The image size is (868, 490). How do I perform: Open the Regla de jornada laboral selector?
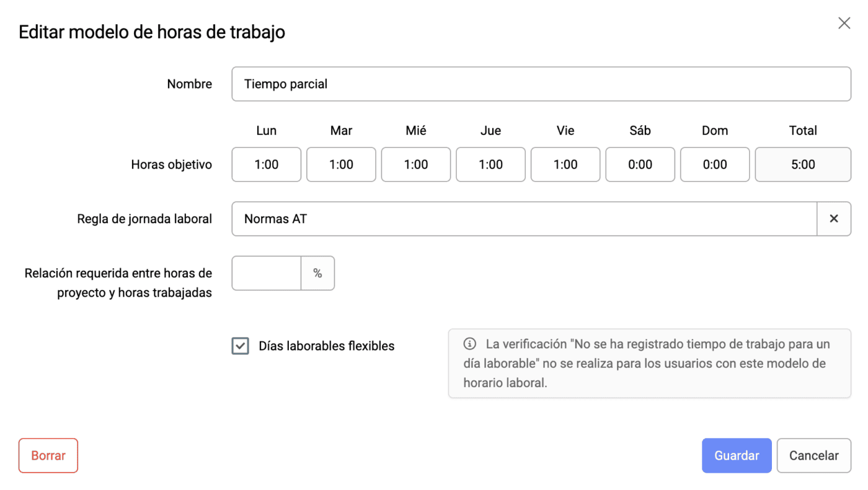click(524, 219)
